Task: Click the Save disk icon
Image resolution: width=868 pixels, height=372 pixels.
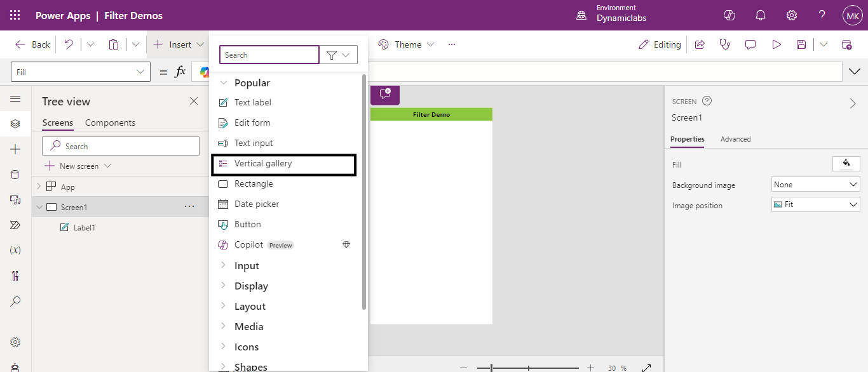Action: 801,44
